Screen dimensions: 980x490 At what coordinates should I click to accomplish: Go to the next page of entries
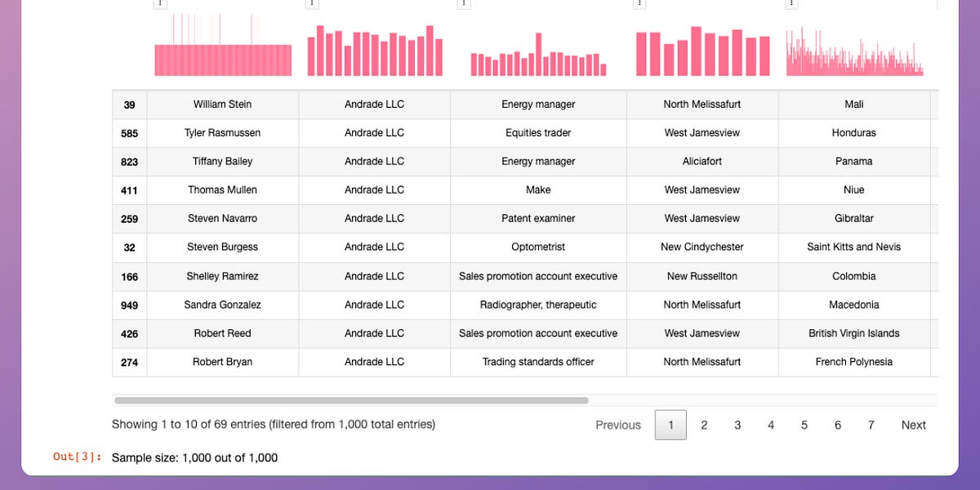[x=913, y=425]
